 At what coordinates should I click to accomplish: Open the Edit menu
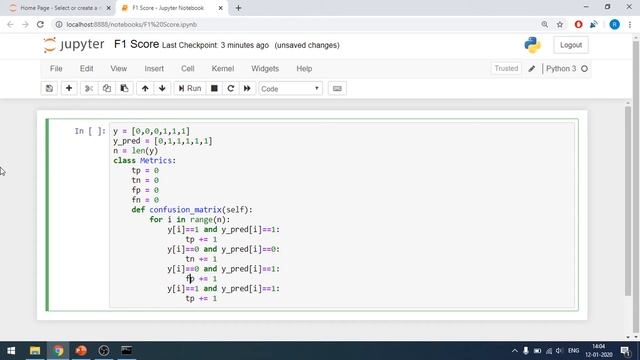[87, 69]
